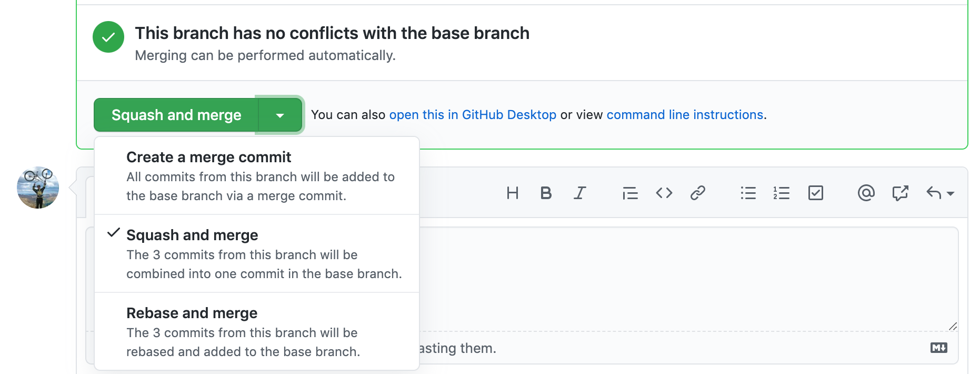
Task: Open the merge options dropdown arrow
Action: [x=280, y=115]
